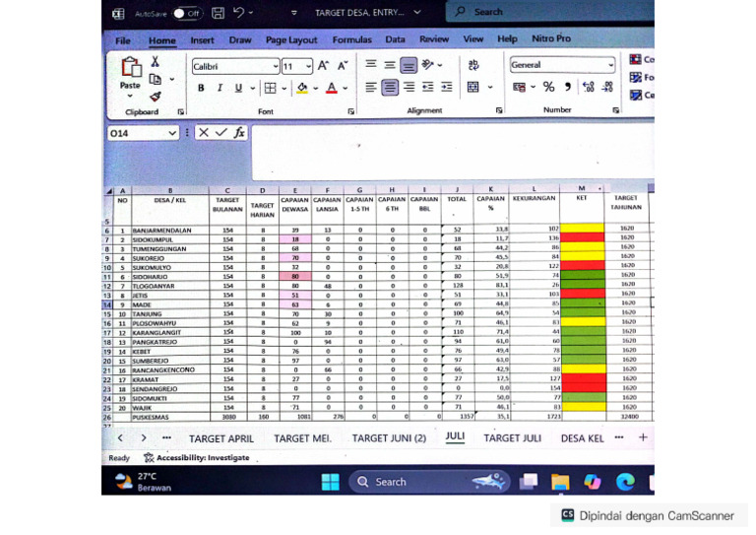756x535 pixels.
Task: Toggle Bold formatting
Action: coord(201,88)
